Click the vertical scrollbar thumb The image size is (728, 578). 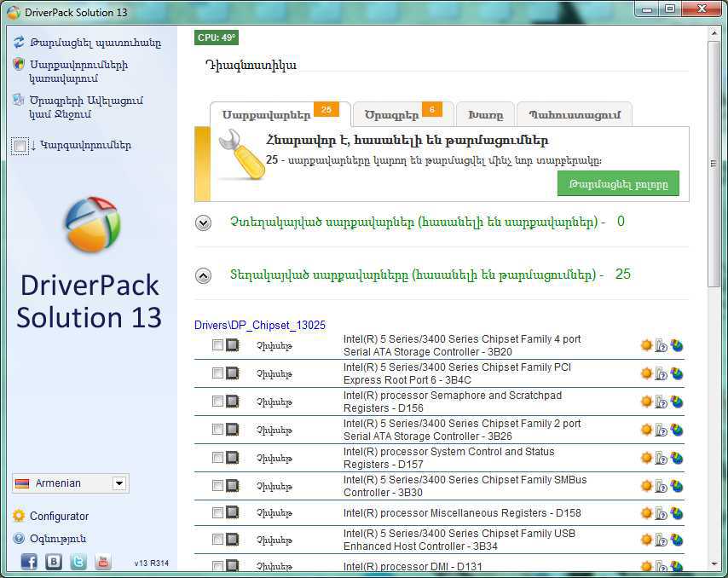pos(714,165)
